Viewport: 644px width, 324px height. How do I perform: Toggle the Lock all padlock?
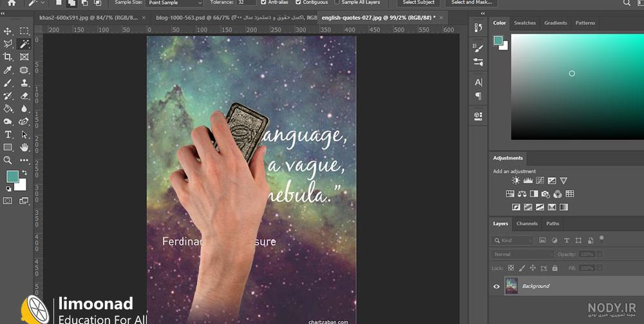555,268
